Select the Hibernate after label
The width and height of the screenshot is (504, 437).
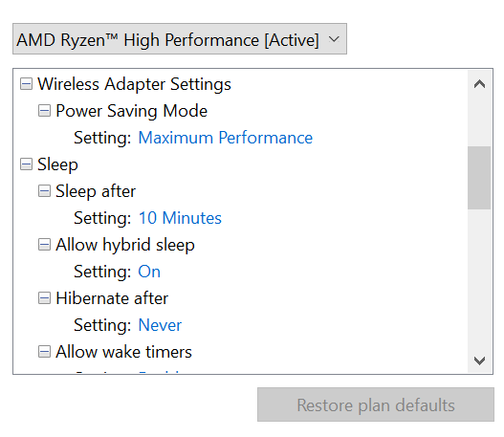coord(112,298)
